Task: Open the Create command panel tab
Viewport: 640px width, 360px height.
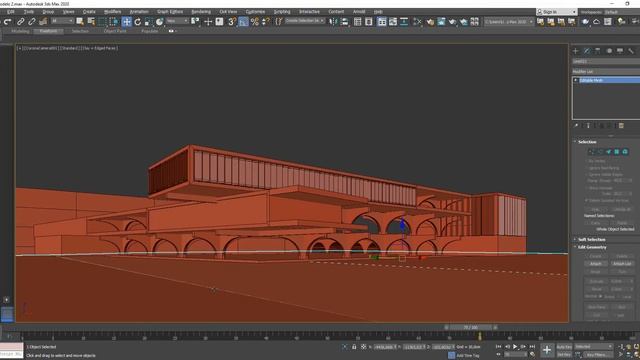Action: (576, 51)
